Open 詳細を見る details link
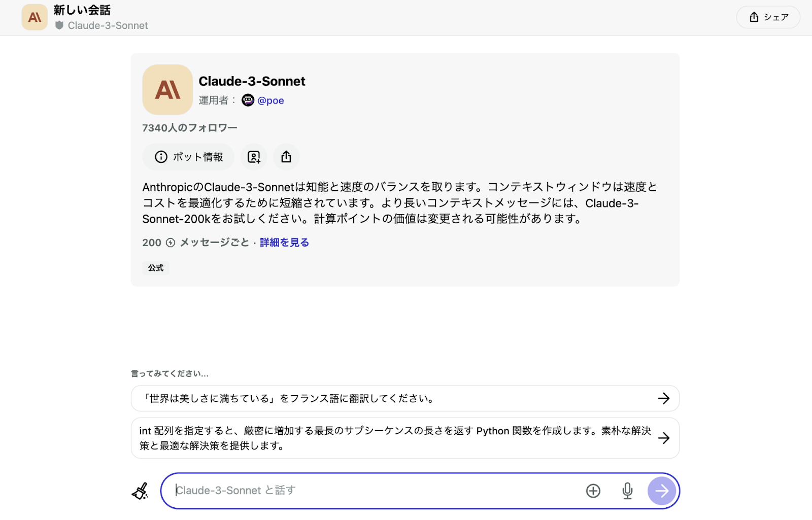The image size is (812, 520). coord(284,242)
